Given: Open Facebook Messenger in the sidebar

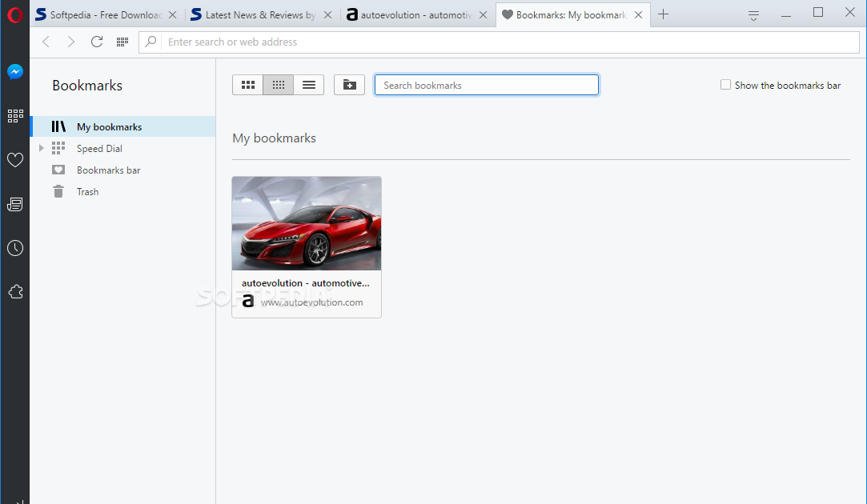Looking at the screenshot, I should [x=15, y=72].
